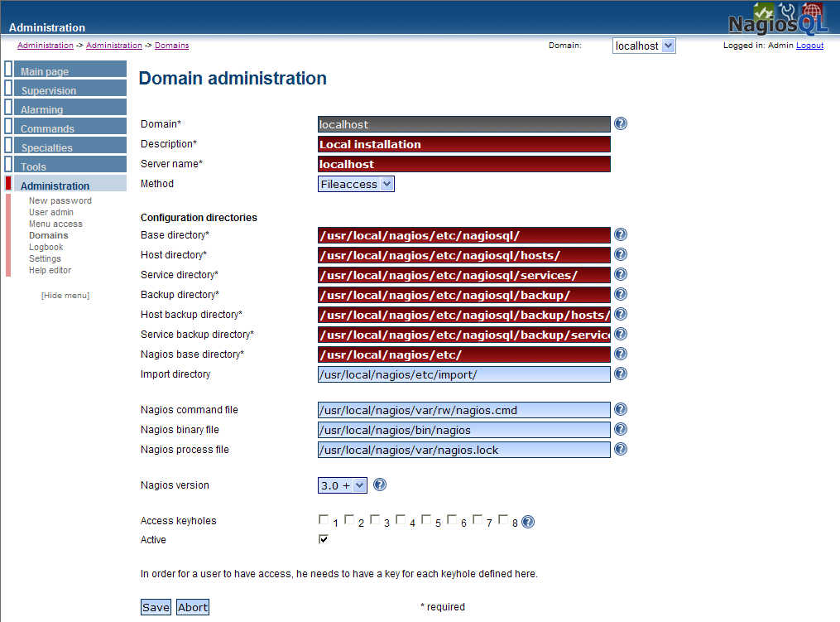Image resolution: width=840 pixels, height=622 pixels.
Task: Expand the Nagios version dropdown
Action: (x=343, y=485)
